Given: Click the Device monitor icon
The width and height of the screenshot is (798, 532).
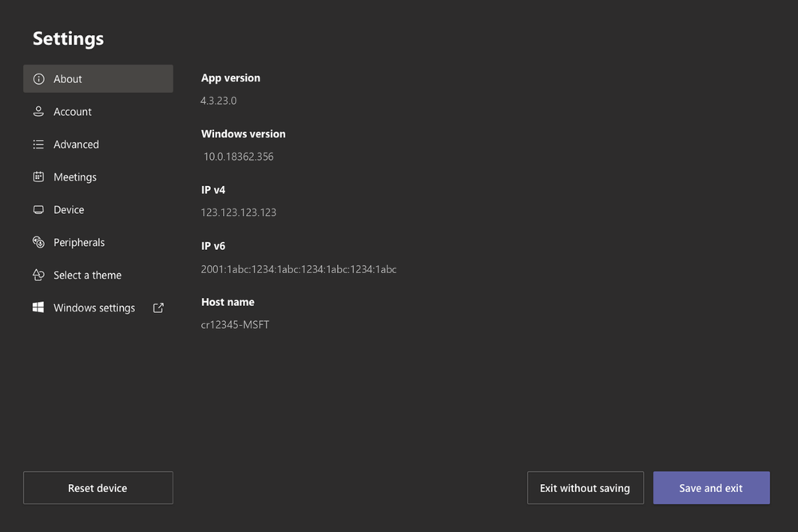Looking at the screenshot, I should 38,210.
